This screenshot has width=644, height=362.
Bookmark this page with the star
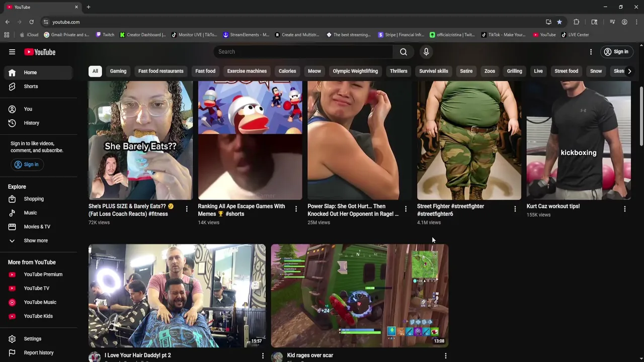pyautogui.click(x=559, y=22)
